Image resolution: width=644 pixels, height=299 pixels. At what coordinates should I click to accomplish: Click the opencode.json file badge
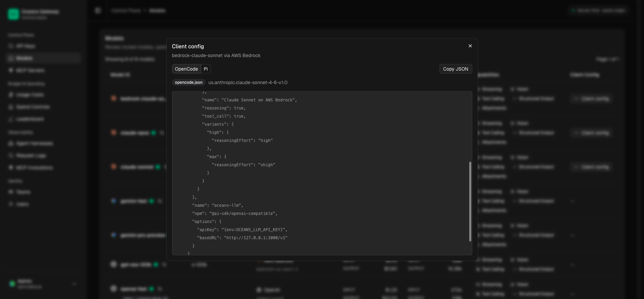[x=189, y=82]
